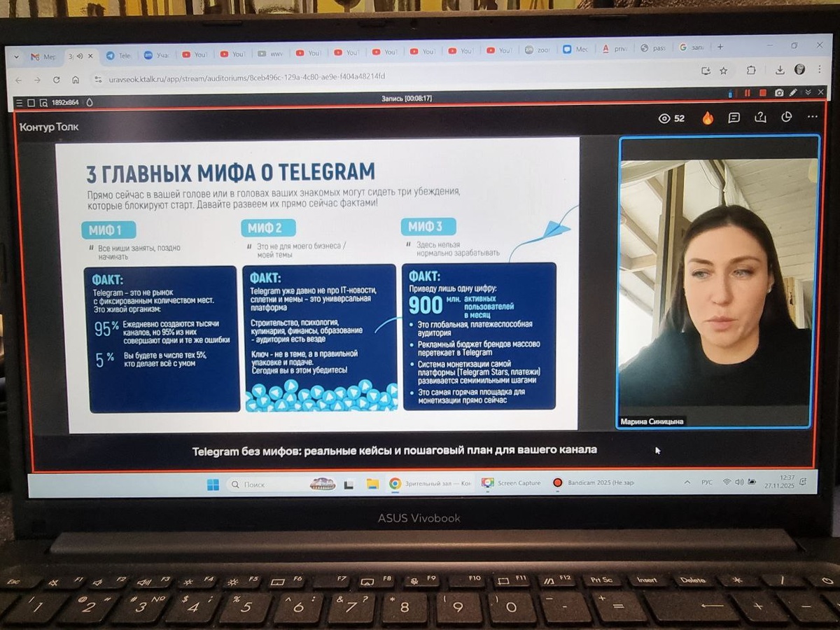This screenshot has width=840, height=630.
Task: Open Bandicam 2025 taskbar item
Action: coord(594,482)
